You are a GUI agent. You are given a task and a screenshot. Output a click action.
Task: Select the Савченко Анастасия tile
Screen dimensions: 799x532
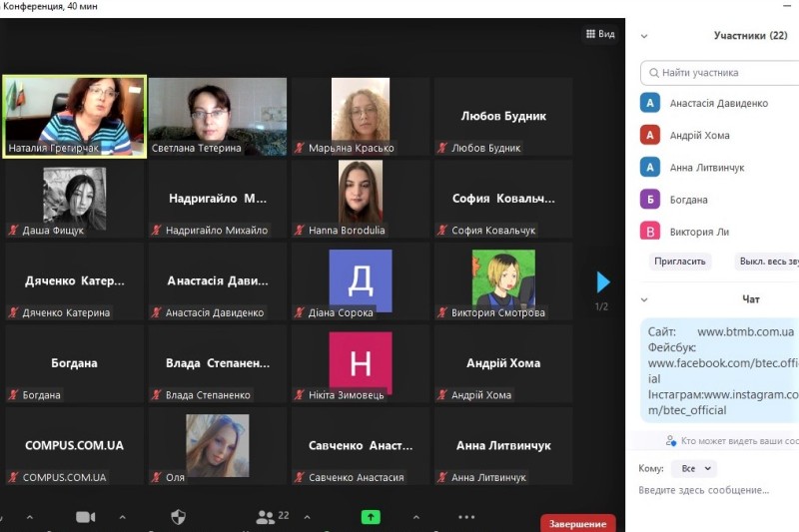(361, 446)
